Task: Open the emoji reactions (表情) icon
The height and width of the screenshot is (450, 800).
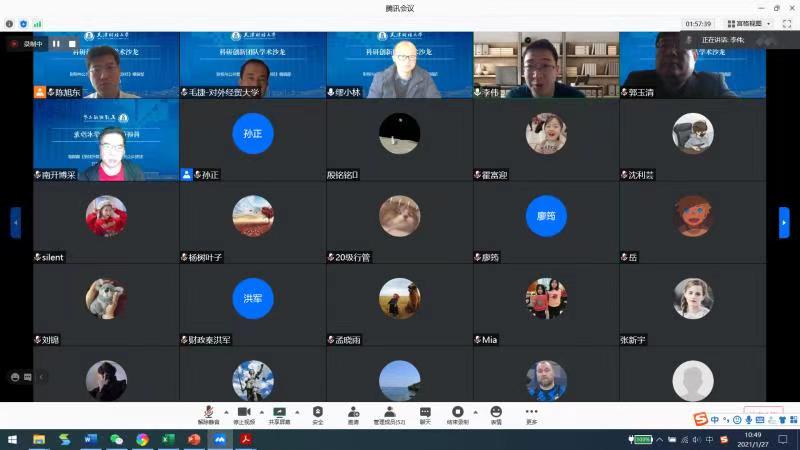Action: pyautogui.click(x=496, y=413)
